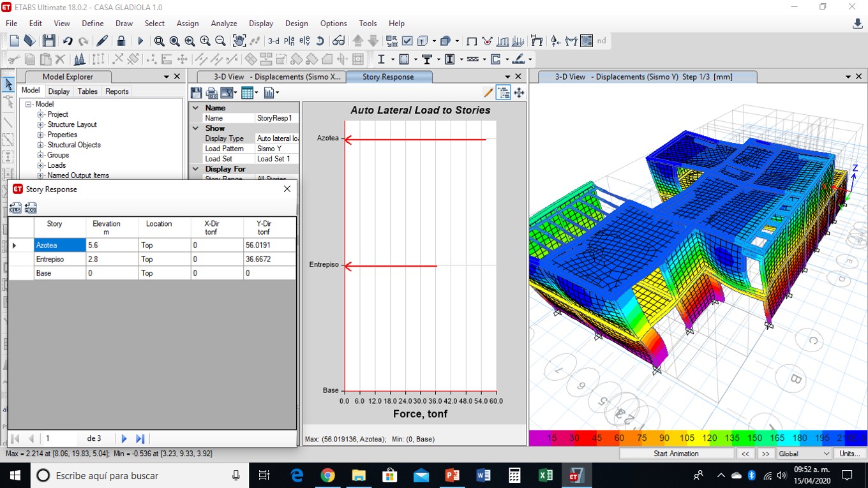This screenshot has width=868, height=488.
Task: Export story response table to MDB
Action: 30,207
